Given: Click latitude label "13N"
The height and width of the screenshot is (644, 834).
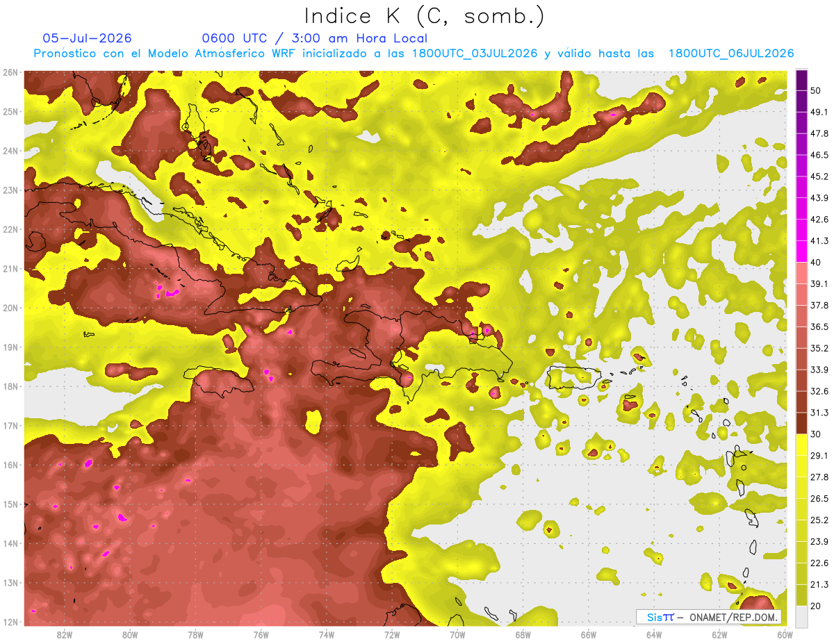Looking at the screenshot, I should pyautogui.click(x=10, y=583).
